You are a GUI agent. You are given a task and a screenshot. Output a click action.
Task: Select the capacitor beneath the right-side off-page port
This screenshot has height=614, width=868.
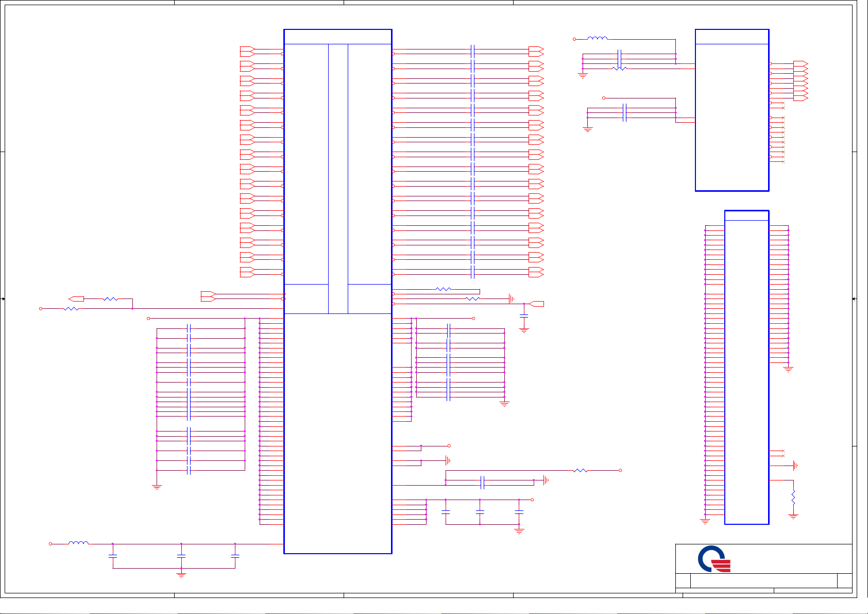524,315
